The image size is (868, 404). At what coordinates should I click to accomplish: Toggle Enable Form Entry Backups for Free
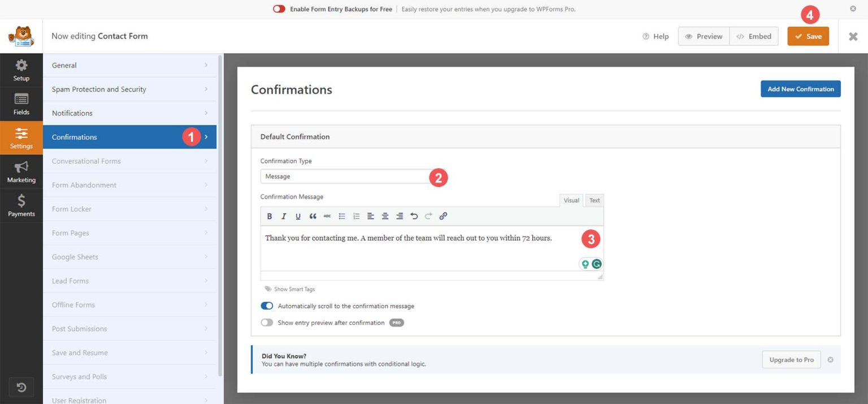[x=278, y=9]
